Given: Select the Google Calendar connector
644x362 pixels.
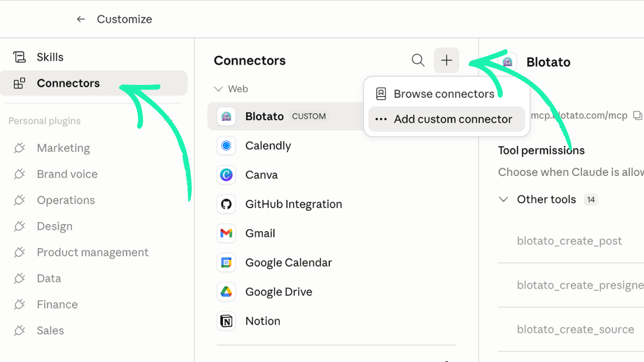Looking at the screenshot, I should coord(288,262).
